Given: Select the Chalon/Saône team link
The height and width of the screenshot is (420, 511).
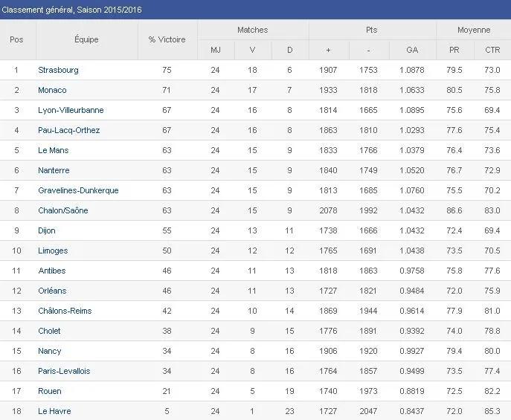Looking at the screenshot, I should point(62,210).
